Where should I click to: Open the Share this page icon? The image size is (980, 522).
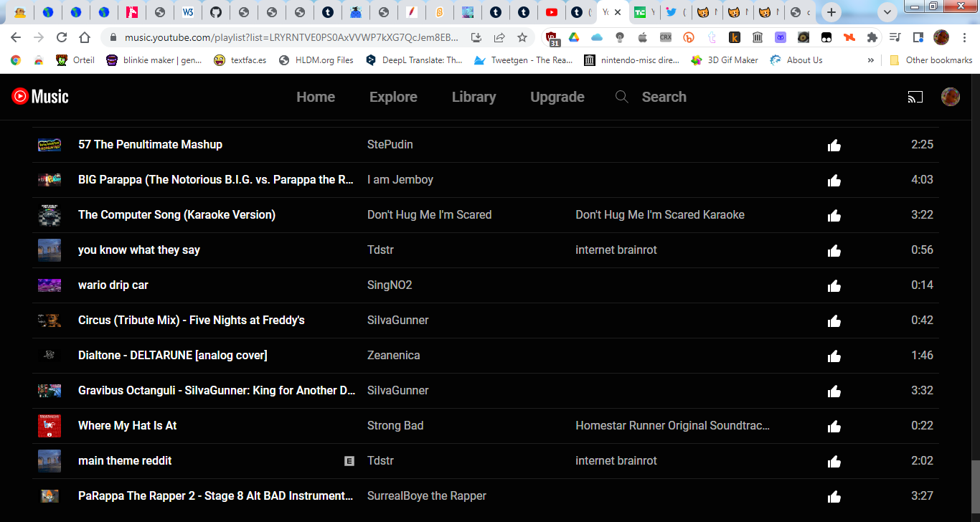click(499, 37)
